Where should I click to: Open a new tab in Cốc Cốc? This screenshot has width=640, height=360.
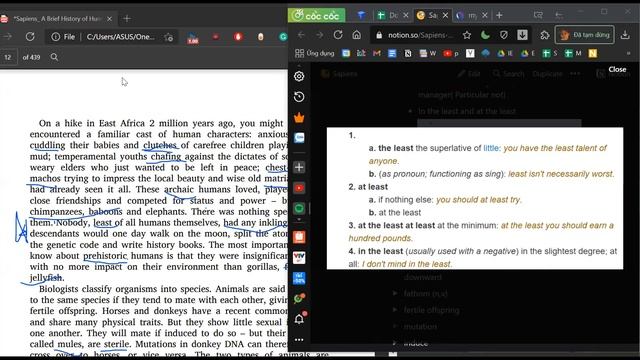point(499,16)
